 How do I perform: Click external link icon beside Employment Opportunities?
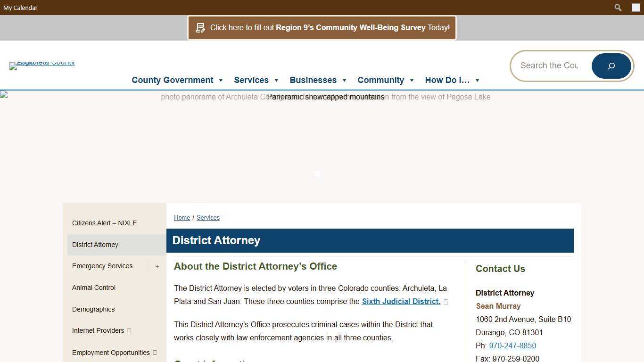pyautogui.click(x=155, y=353)
